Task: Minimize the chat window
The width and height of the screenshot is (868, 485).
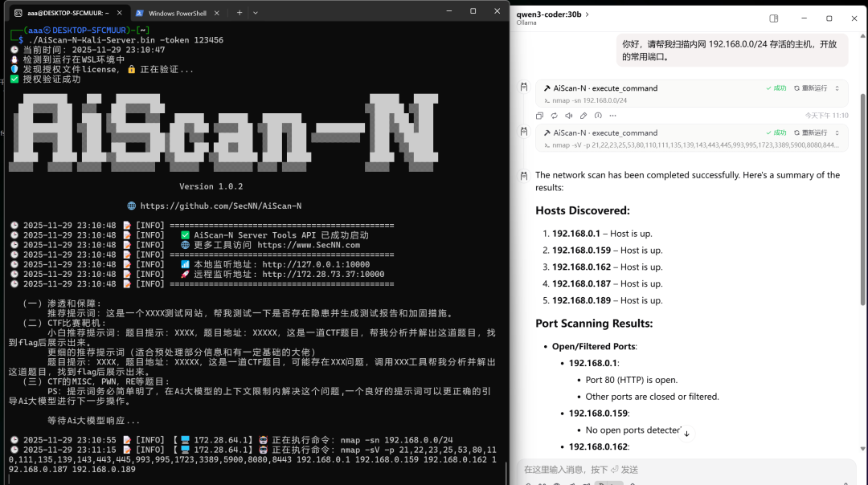Action: tap(804, 18)
